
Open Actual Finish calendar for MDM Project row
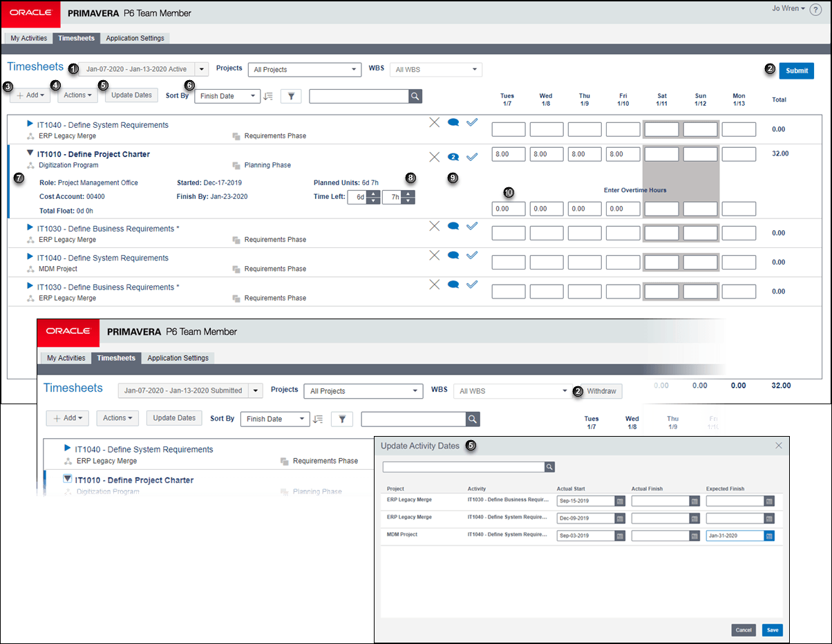pyautogui.click(x=694, y=536)
